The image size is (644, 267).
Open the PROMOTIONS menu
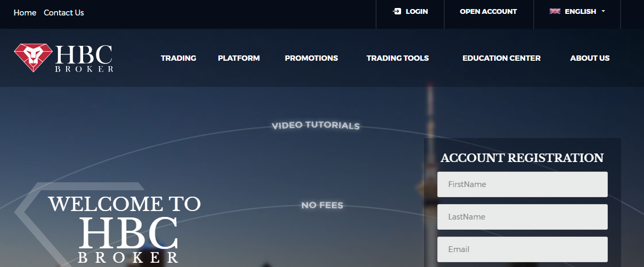pos(312,58)
